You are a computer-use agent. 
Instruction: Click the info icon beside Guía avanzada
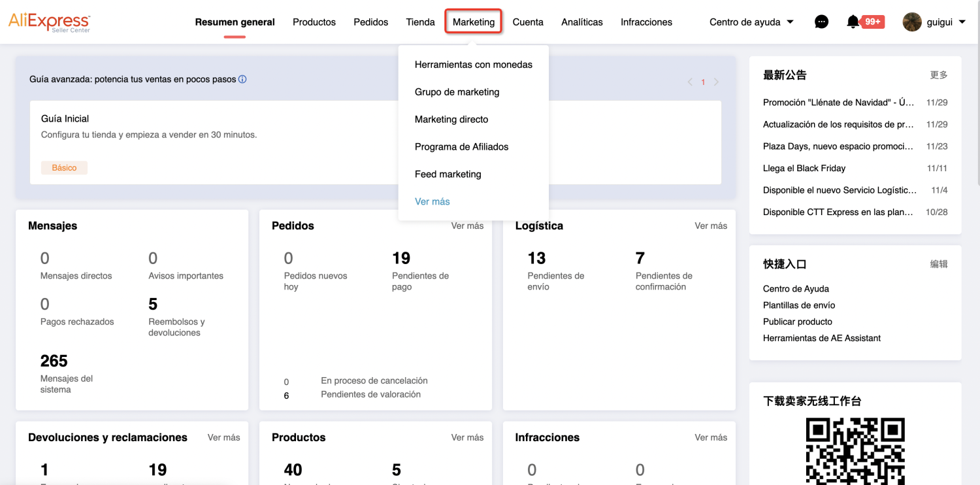(x=242, y=79)
